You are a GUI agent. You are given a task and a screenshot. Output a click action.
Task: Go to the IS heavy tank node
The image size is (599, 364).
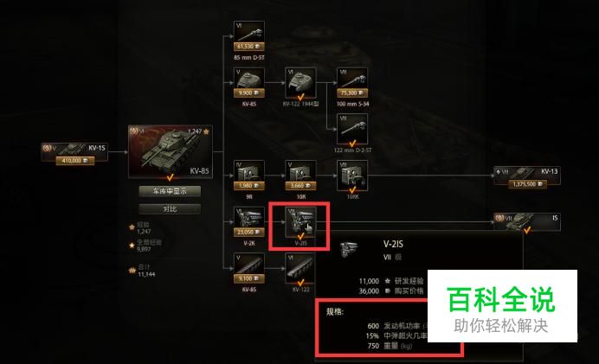click(527, 221)
